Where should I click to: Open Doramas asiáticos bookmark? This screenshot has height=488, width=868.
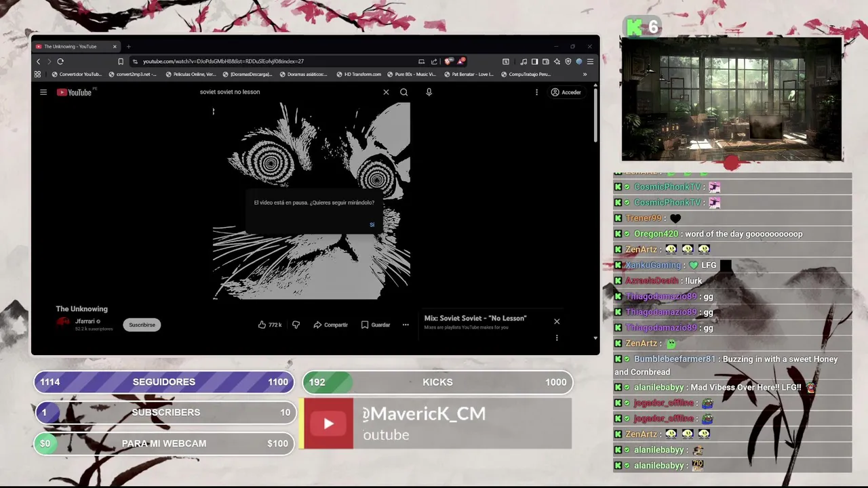(304, 74)
